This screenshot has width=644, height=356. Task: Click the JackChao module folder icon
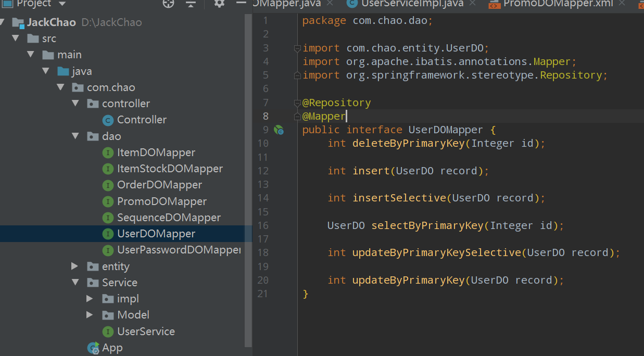(18, 23)
